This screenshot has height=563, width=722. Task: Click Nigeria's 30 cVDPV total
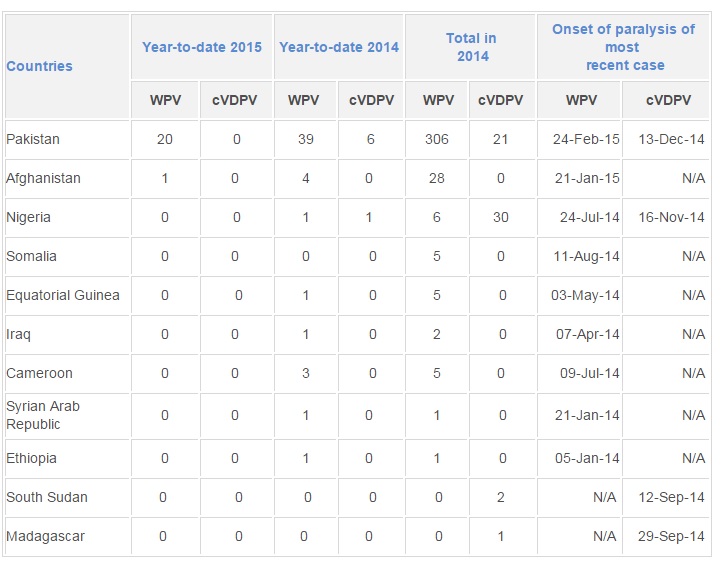point(501,217)
